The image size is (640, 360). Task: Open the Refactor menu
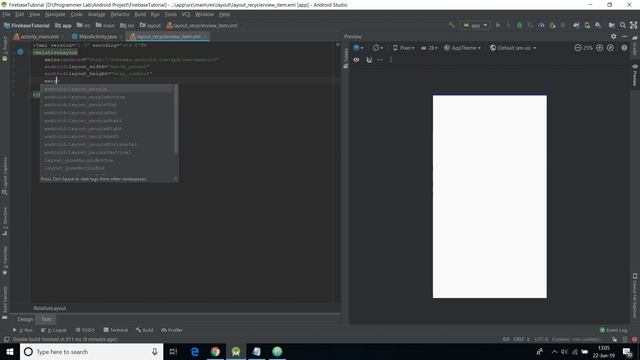coord(120,14)
